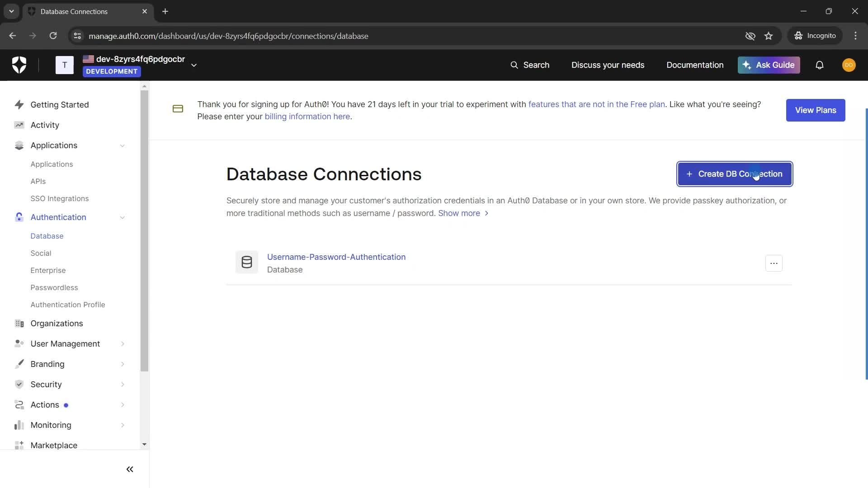Expand the Show more description link

click(x=463, y=213)
